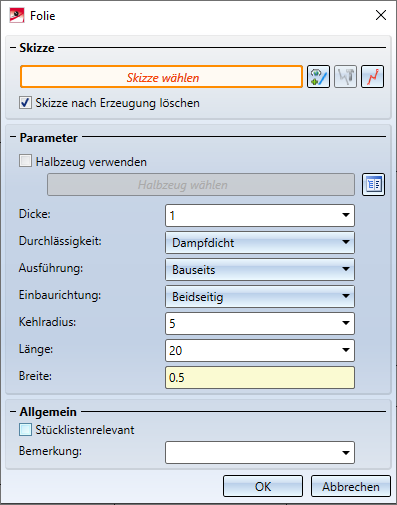This screenshot has width=397, height=505.
Task: Create a new sketch in plane icon
Action: pyautogui.click(x=318, y=77)
